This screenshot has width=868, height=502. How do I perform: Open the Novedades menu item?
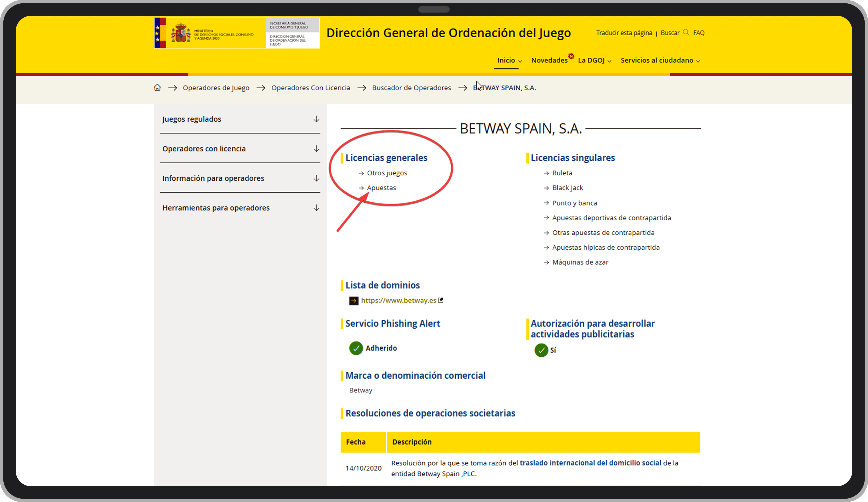(x=549, y=60)
